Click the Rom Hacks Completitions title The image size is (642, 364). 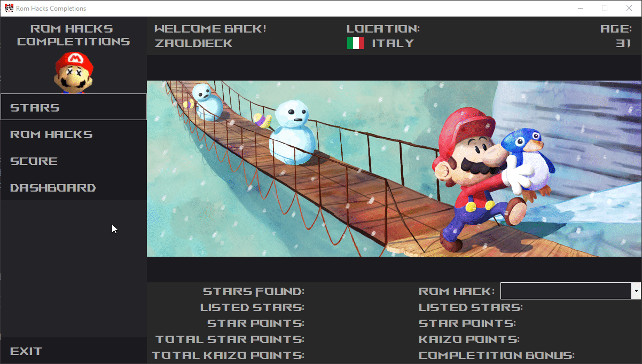tap(74, 35)
